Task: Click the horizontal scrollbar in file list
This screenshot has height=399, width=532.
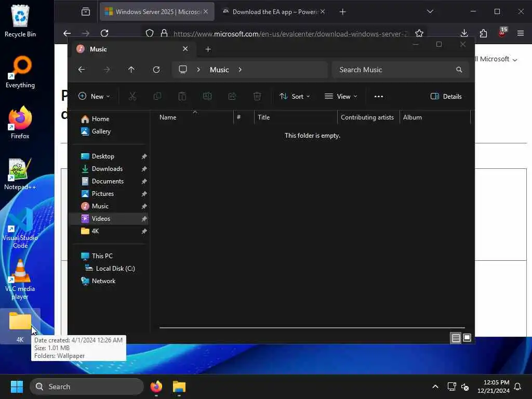Action: [312, 328]
